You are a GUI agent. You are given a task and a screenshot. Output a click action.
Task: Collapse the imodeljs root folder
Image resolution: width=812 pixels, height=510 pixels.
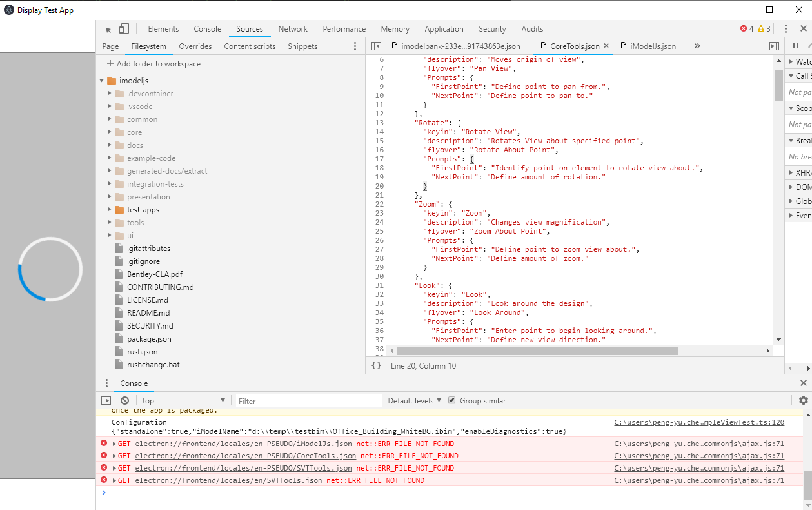102,81
